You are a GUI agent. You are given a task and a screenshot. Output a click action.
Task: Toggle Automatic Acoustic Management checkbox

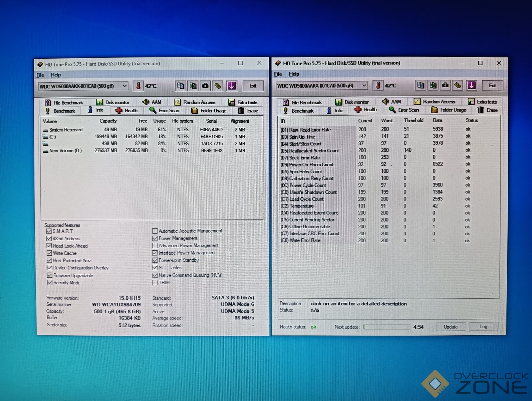[155, 231]
